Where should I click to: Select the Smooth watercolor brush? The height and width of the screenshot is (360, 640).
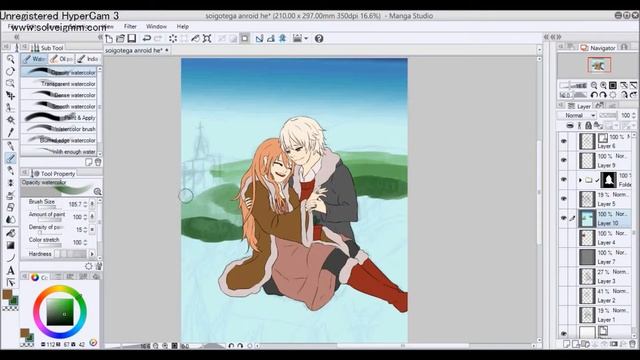click(x=58, y=107)
